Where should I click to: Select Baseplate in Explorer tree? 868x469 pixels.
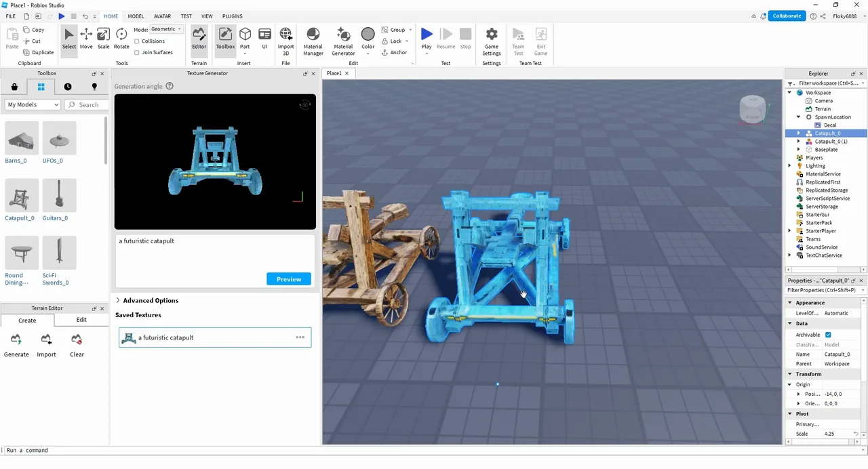pos(826,150)
